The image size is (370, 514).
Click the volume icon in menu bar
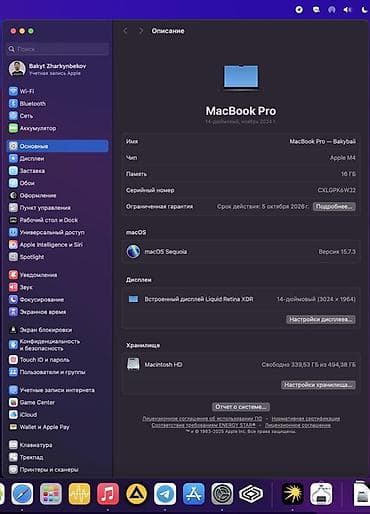coord(347,10)
